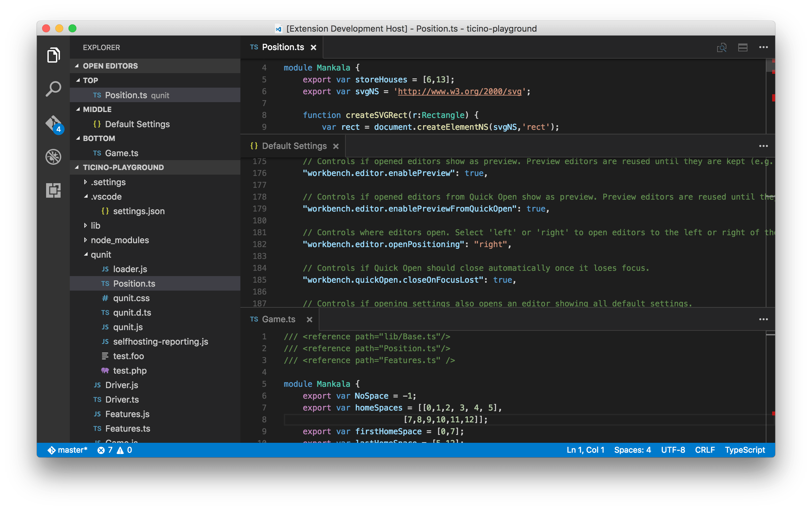Open errors and warnings count in status bar

tap(115, 450)
